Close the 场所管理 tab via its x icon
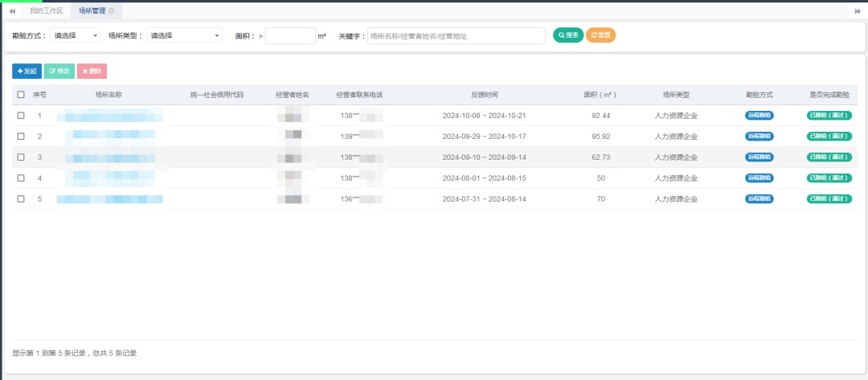 [111, 11]
